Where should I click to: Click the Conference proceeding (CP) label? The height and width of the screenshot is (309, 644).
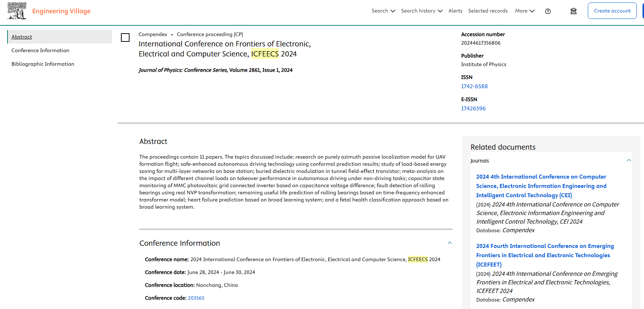[x=210, y=34]
